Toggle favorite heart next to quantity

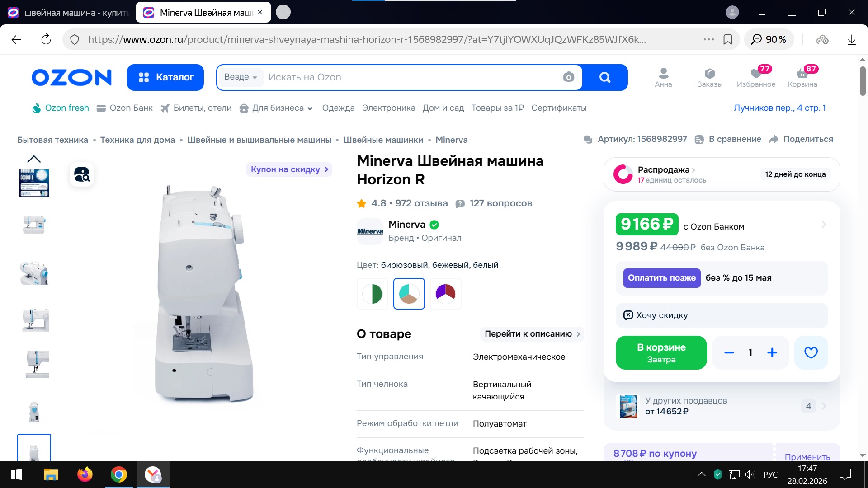pos(811,352)
